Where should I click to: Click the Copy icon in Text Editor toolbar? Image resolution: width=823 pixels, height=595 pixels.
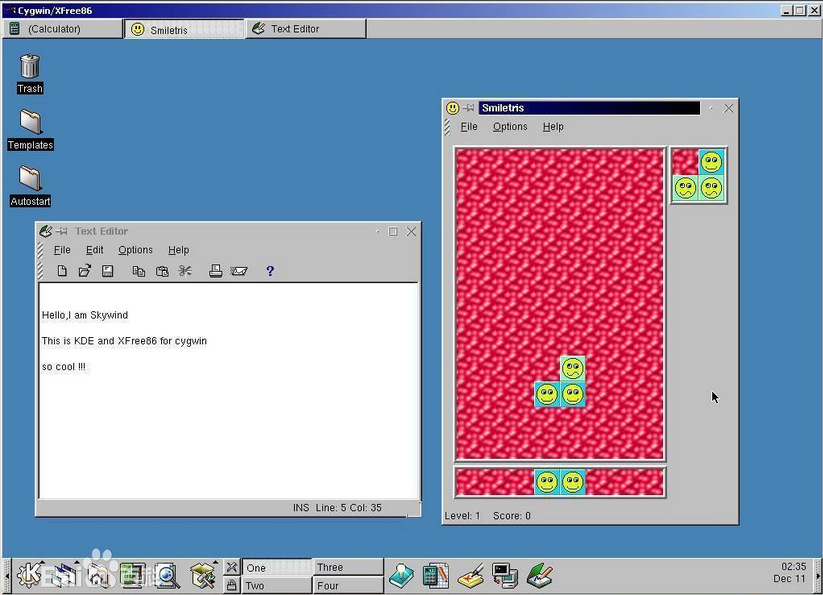[x=139, y=271]
